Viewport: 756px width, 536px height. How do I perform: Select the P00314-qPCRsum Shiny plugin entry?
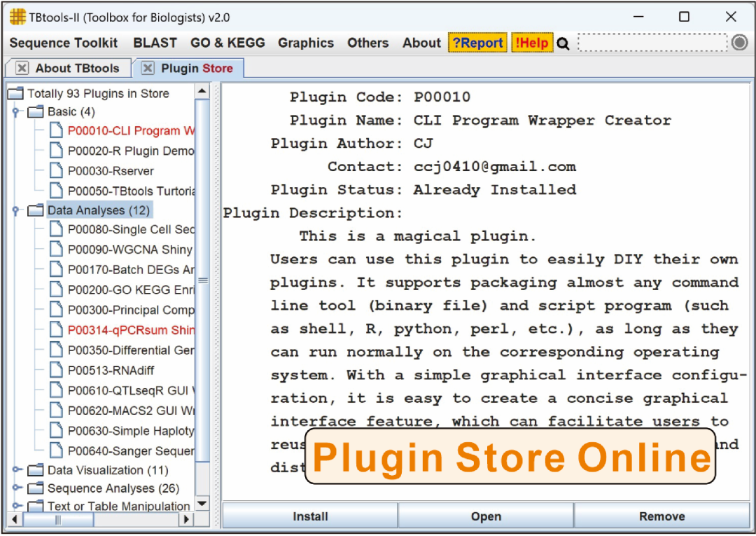click(x=131, y=330)
